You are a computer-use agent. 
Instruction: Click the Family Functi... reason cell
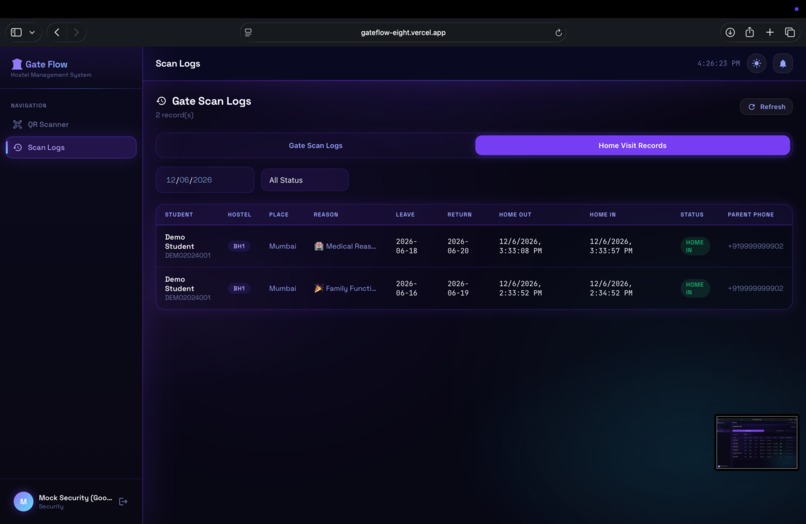(345, 288)
